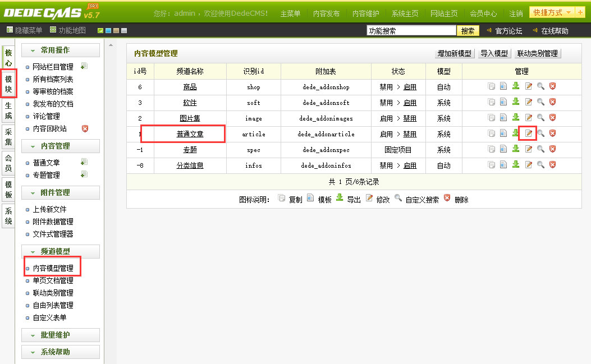591x364 pixels.
Task: Open the 主菜单 top menu item
Action: pos(290,13)
